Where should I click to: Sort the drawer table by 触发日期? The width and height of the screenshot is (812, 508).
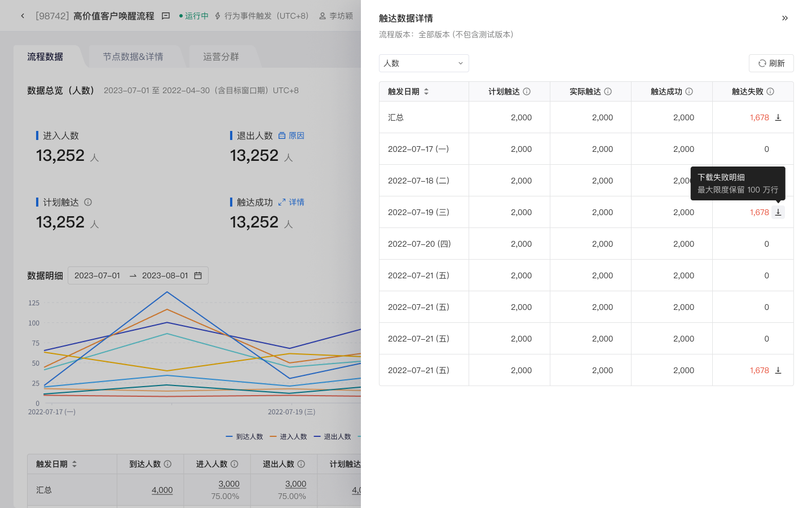(426, 91)
